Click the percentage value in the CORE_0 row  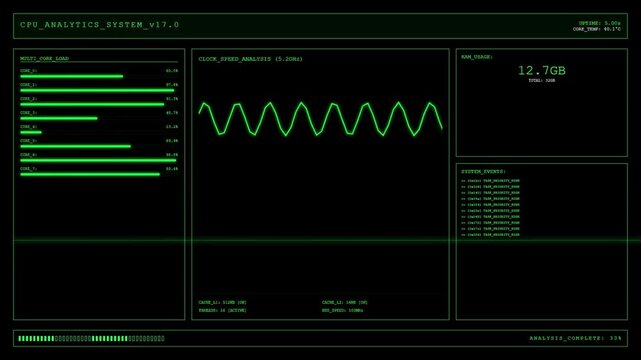point(172,71)
